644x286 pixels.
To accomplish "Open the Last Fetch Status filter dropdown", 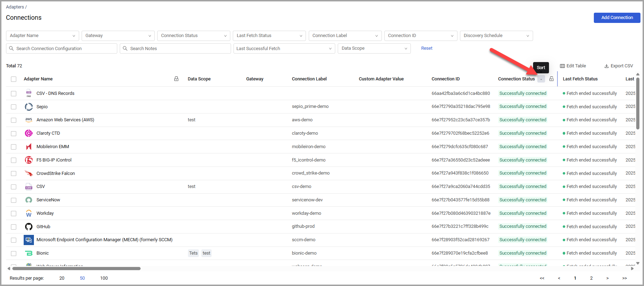I will 270,36.
